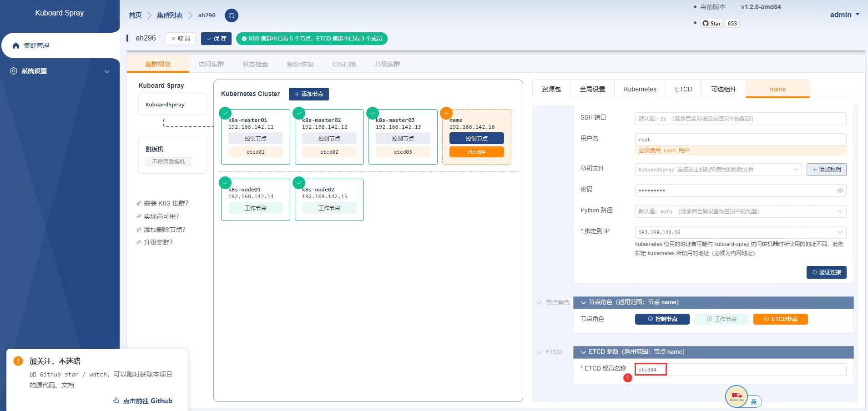Open the 升级集群? help link
Image resolution: width=868 pixels, height=411 pixels.
(x=155, y=242)
